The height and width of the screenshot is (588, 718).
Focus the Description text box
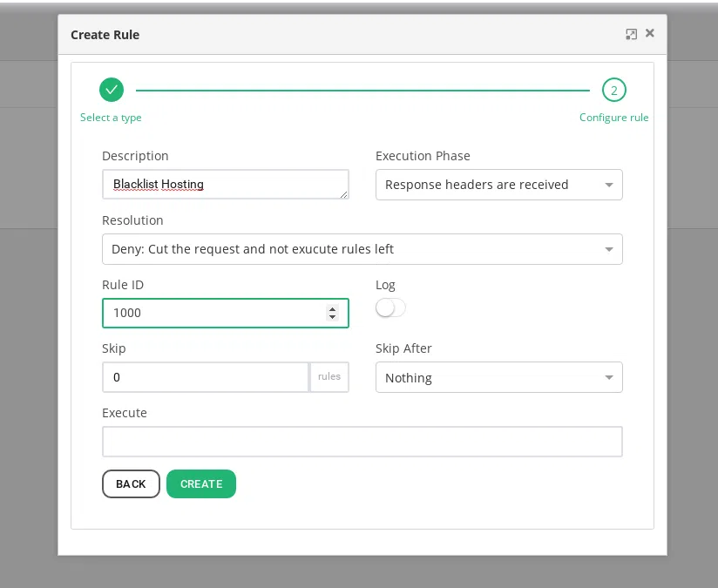[x=225, y=184]
